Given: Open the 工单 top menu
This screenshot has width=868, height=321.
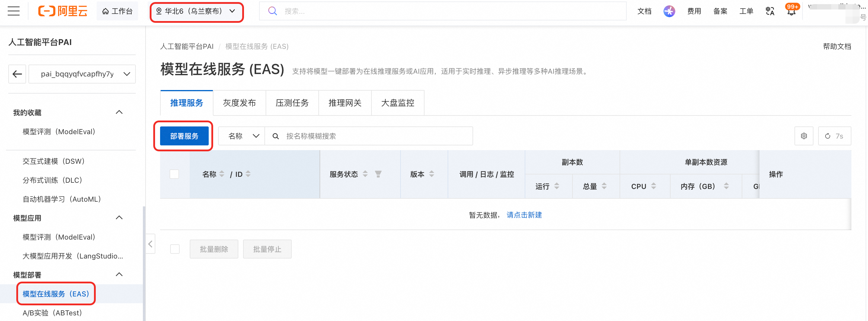Looking at the screenshot, I should coord(746,11).
